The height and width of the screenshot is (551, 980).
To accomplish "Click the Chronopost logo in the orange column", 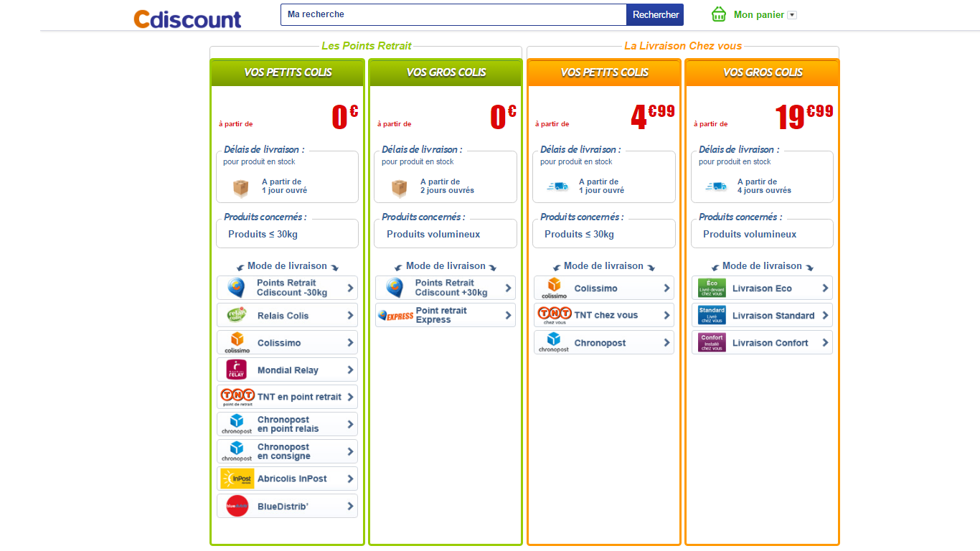I will tap(553, 342).
